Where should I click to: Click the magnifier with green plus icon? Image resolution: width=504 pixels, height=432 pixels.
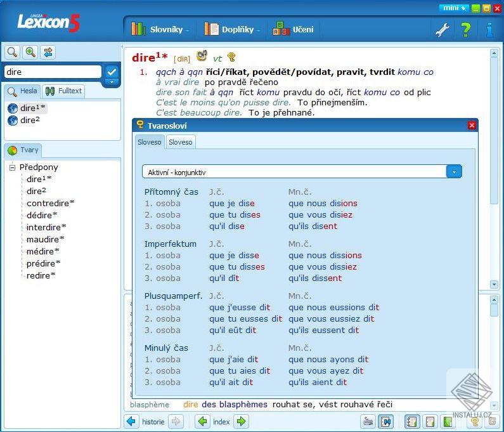(x=30, y=52)
